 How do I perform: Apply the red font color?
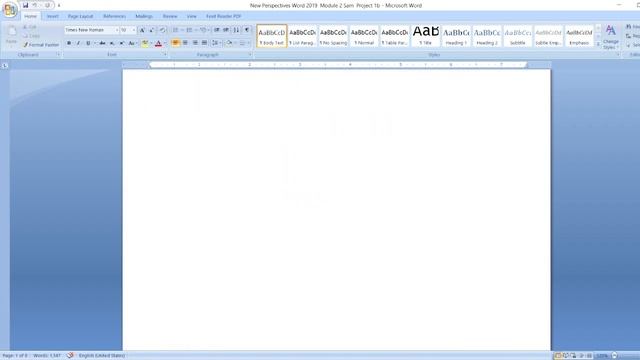(158, 43)
